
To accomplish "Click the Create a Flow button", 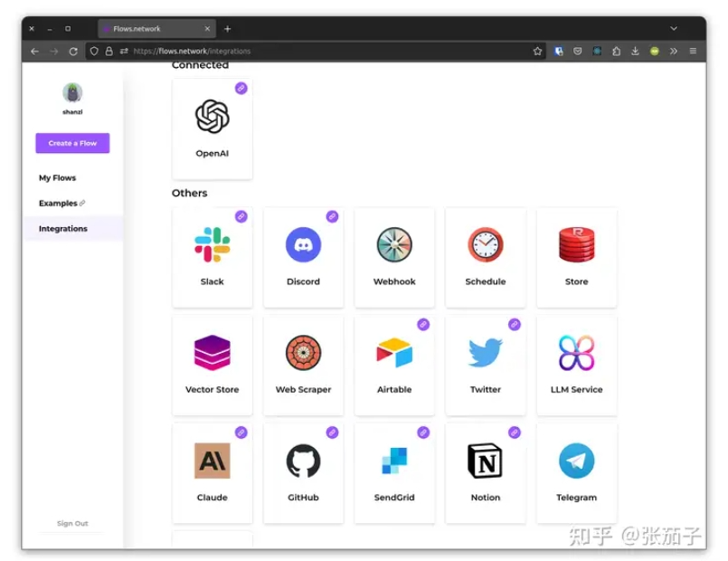I will (72, 143).
